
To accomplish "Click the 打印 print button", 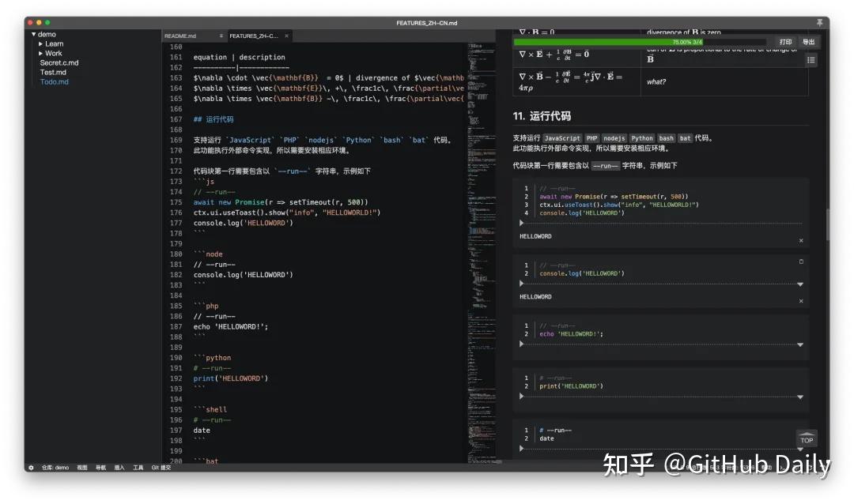I will [785, 42].
